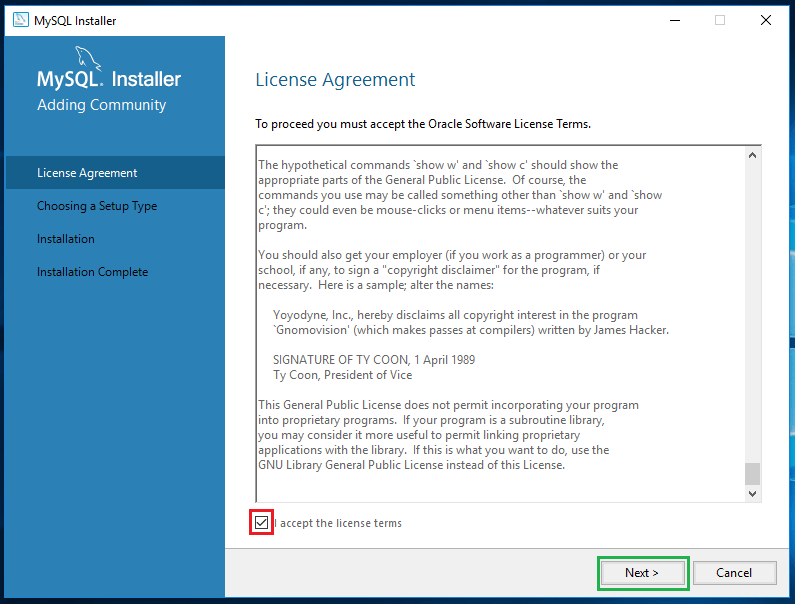Click the 'I accept the license terms' label
This screenshot has width=795, height=604.
340,523
